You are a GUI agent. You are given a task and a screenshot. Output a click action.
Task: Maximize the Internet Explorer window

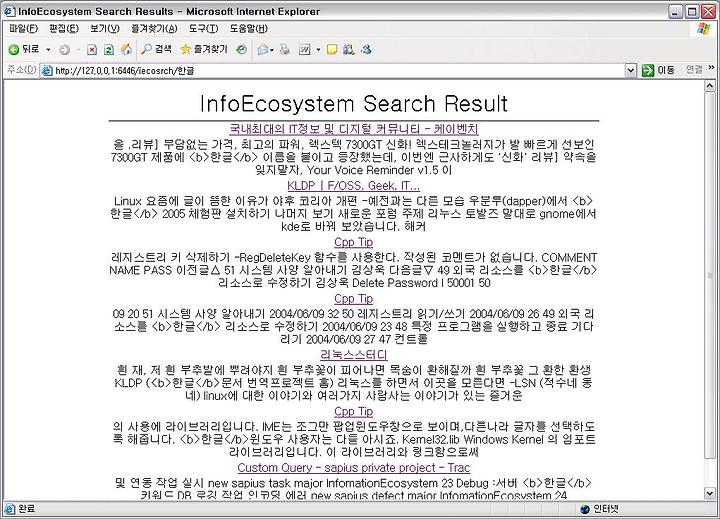click(x=692, y=11)
